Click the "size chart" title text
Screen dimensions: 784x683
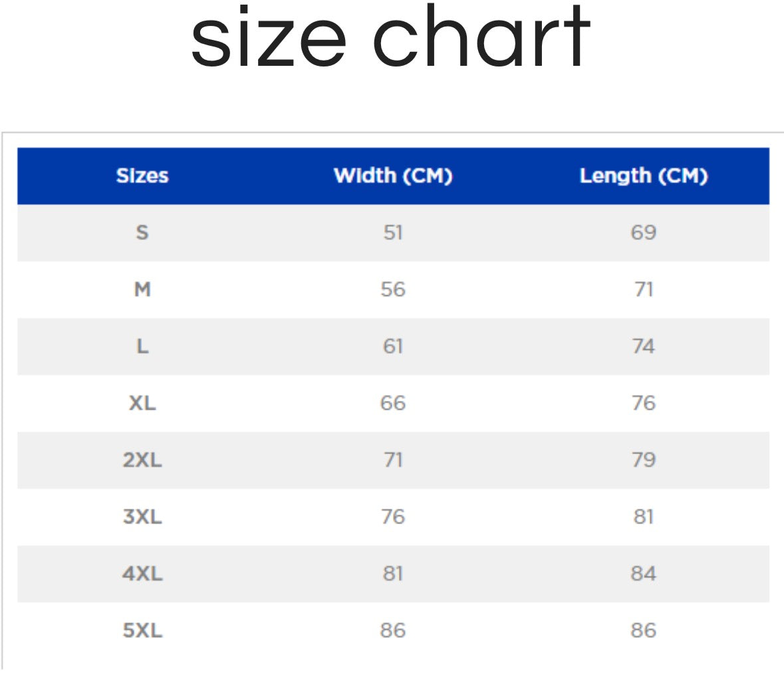[x=390, y=39]
